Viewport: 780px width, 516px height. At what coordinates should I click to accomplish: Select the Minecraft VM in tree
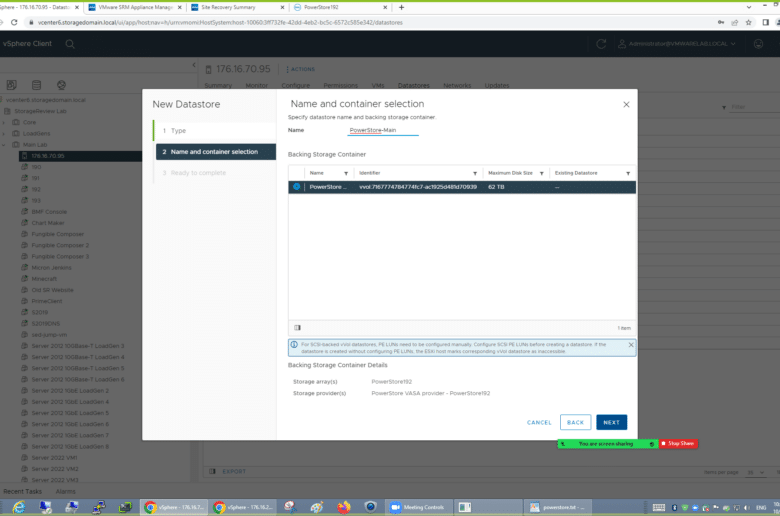point(44,279)
